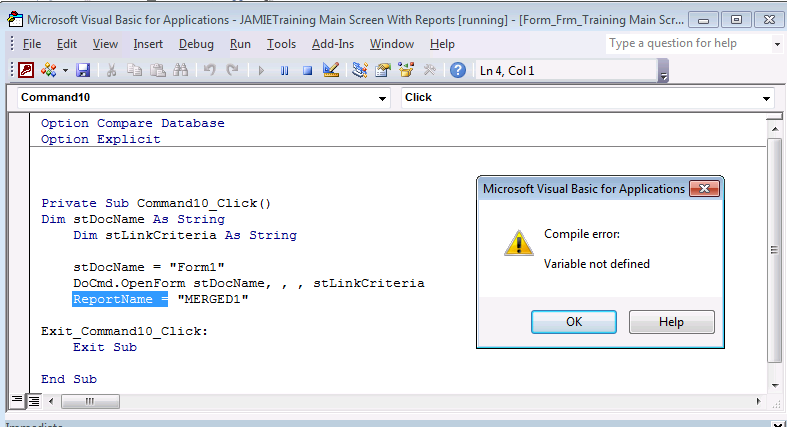Click the Ln 4, Col 1 position indicator
787x427 pixels.
point(566,71)
